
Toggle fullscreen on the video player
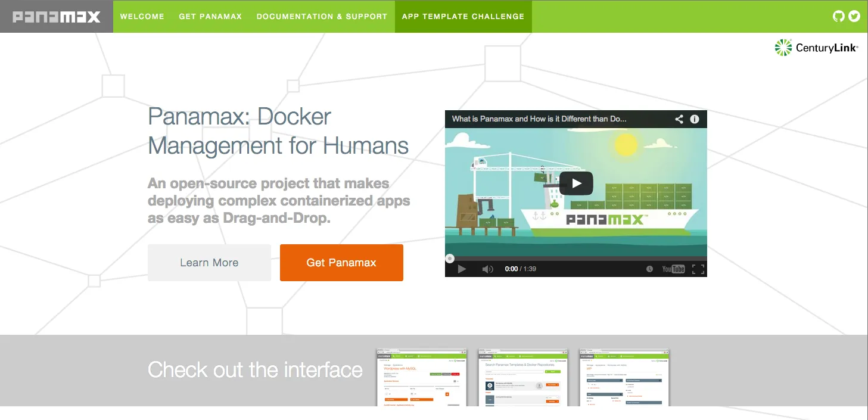tap(698, 269)
